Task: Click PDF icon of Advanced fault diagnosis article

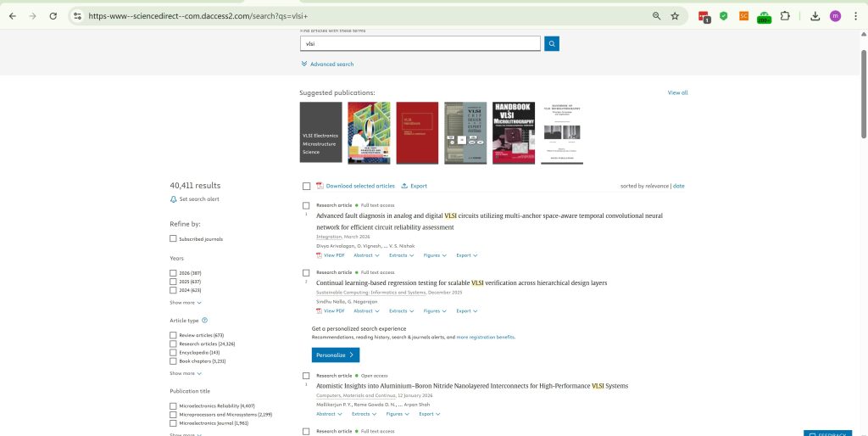Action: 319,255
